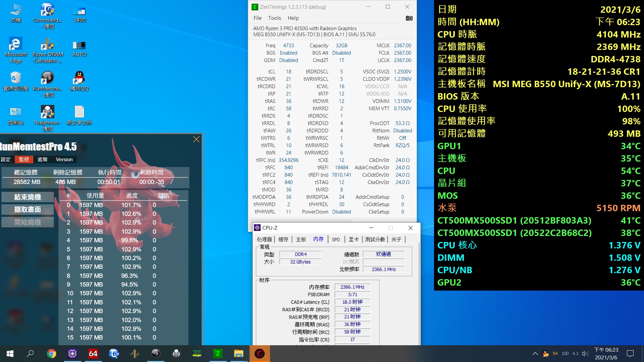Switch to 測試分數 tab in CPU-Z
The image size is (644, 362).
click(375, 239)
